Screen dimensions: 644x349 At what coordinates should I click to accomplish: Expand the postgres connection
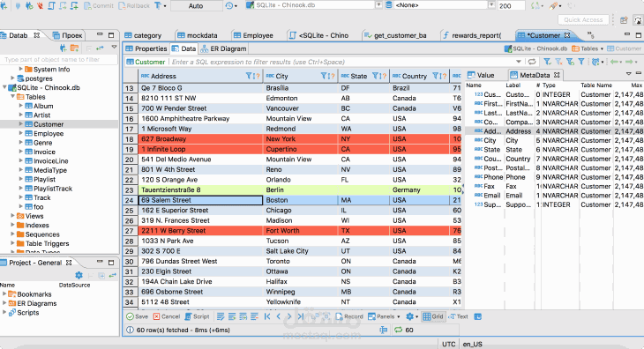coord(12,78)
